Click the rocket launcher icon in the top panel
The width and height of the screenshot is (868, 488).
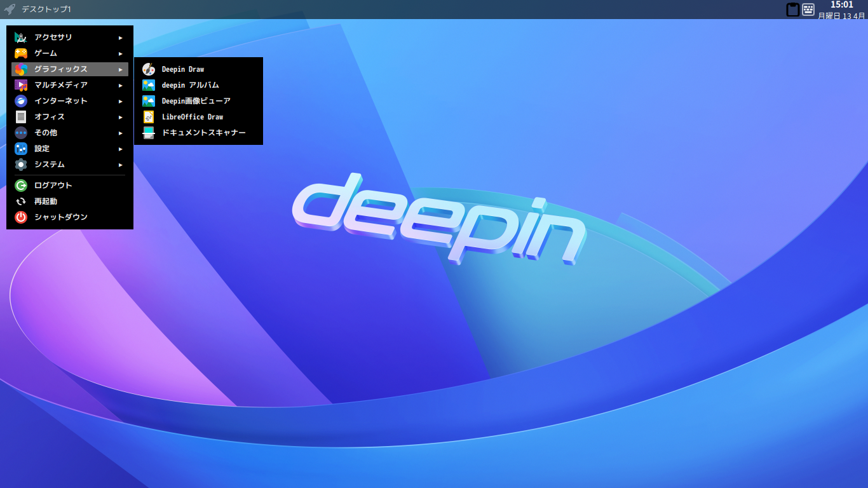[x=10, y=10]
